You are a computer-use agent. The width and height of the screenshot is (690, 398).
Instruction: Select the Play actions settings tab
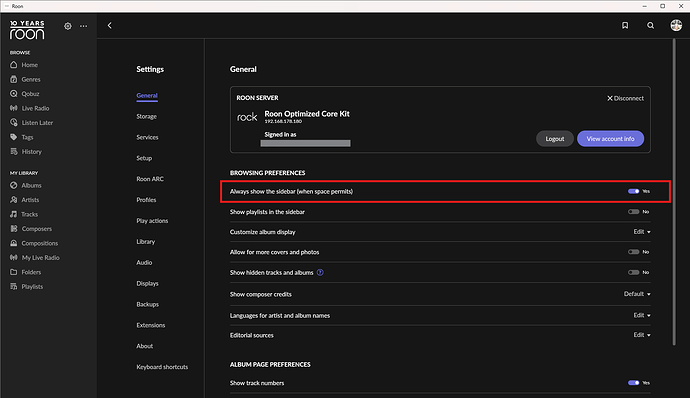click(152, 221)
